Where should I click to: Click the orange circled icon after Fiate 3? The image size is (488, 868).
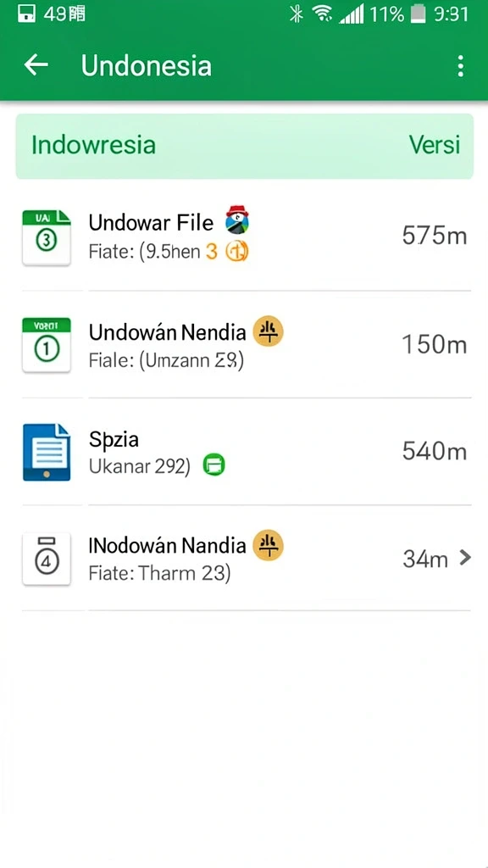237,252
